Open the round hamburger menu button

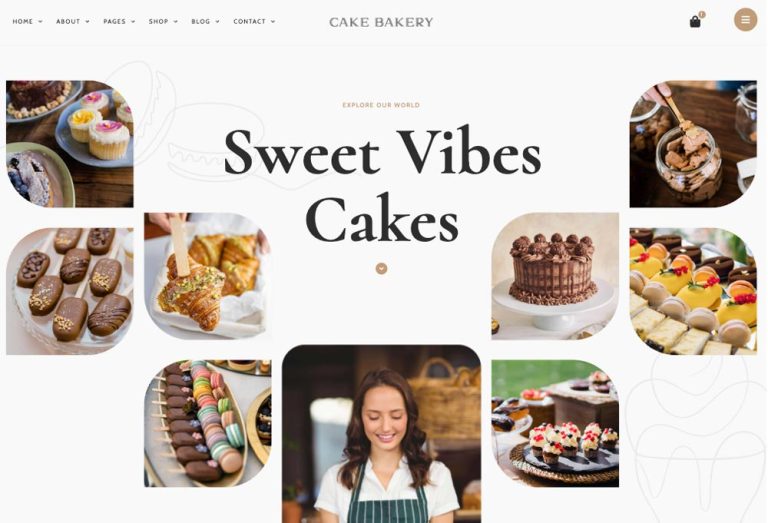point(745,20)
